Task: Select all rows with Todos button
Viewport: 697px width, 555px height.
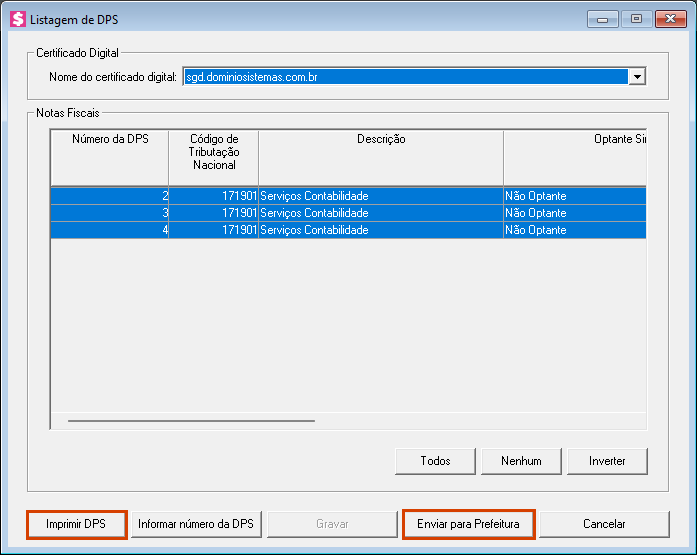Action: (435, 461)
